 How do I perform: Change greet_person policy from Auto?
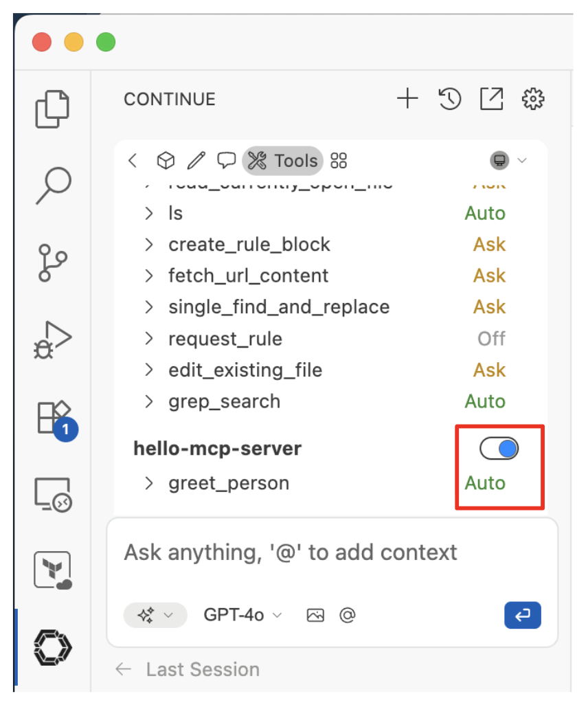pyautogui.click(x=484, y=483)
